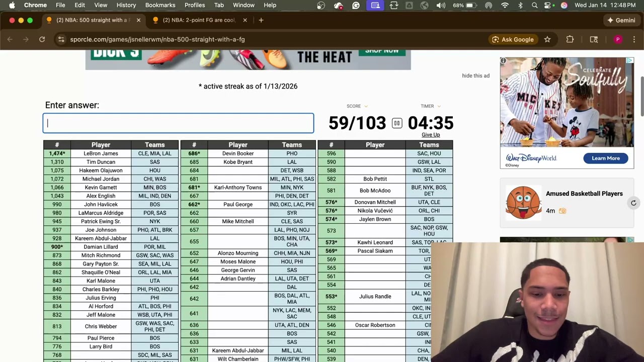This screenshot has height=362, width=644.
Task: Open the Chrome three-dot menu
Action: (635, 39)
